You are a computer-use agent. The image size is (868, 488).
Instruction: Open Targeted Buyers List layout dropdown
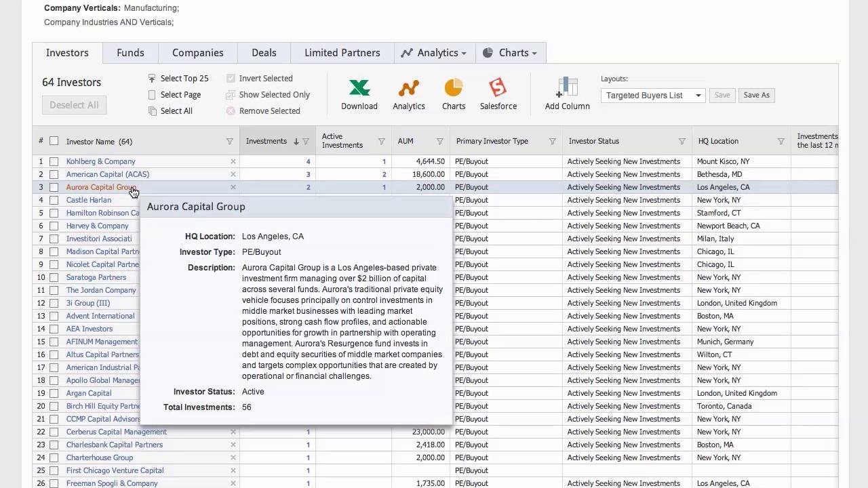pos(652,96)
